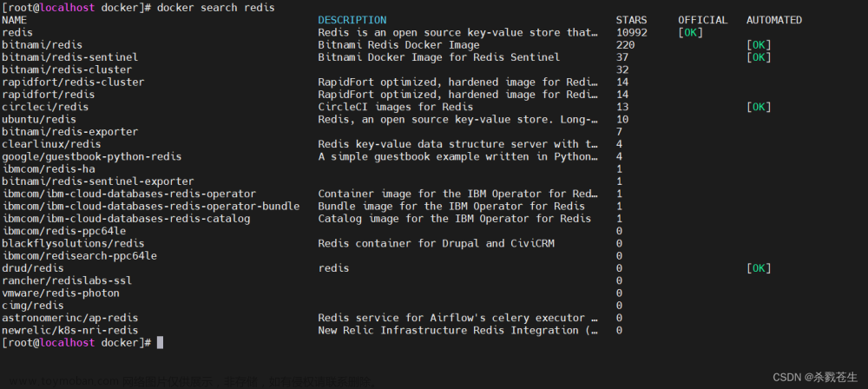
Task: Click the image name 'drud/redis'
Action: [x=33, y=268]
